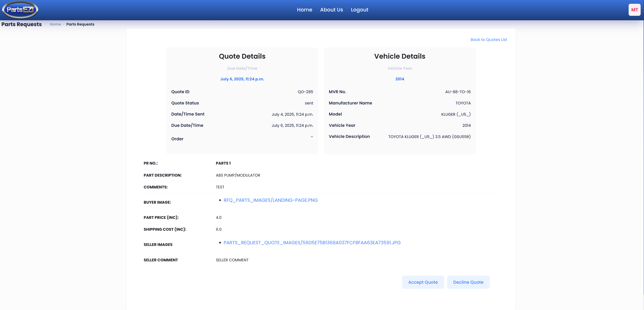Click the Quote ID value QO-285

pyautogui.click(x=305, y=92)
